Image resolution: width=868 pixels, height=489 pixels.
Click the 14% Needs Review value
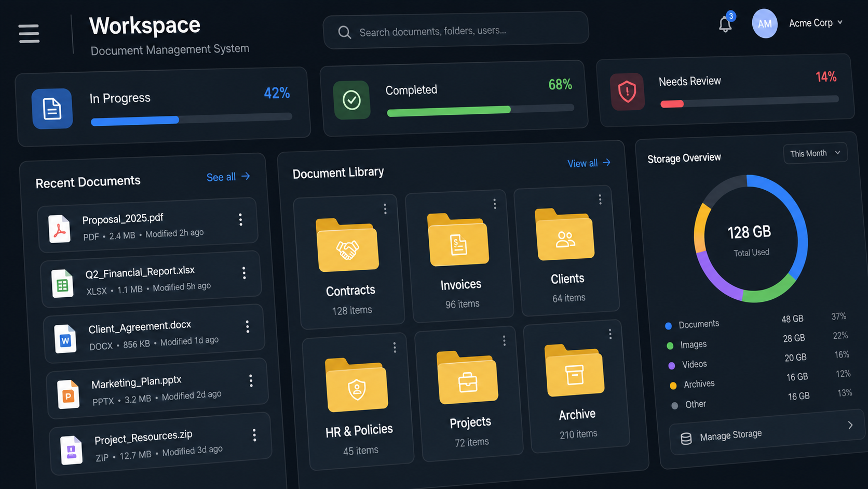[x=826, y=77]
